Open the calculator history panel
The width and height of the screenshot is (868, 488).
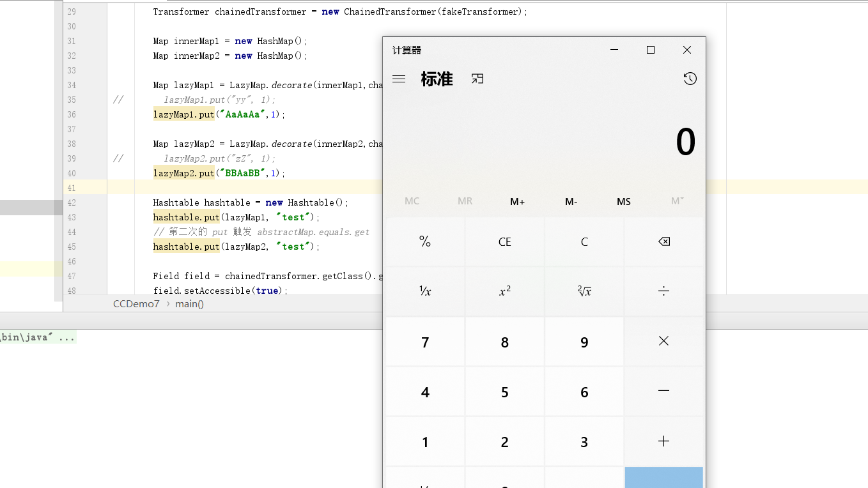pyautogui.click(x=690, y=79)
